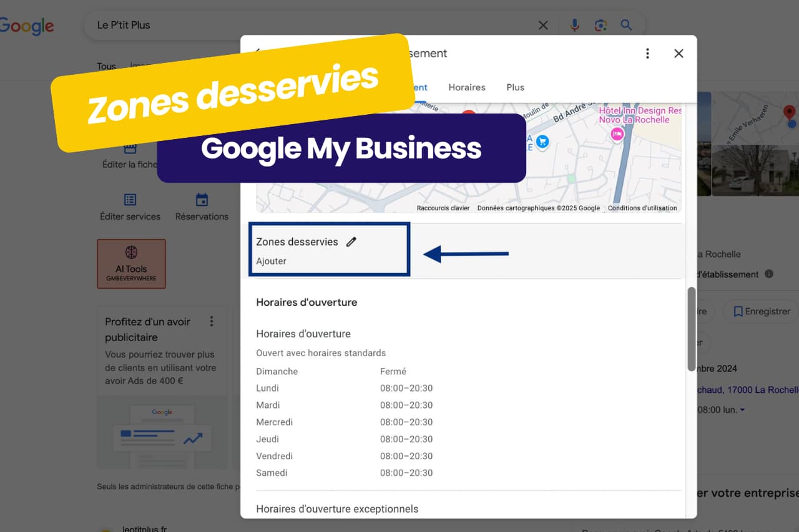799x532 pixels.
Task: Edit Zones desservies with pencil icon
Action: [351, 242]
